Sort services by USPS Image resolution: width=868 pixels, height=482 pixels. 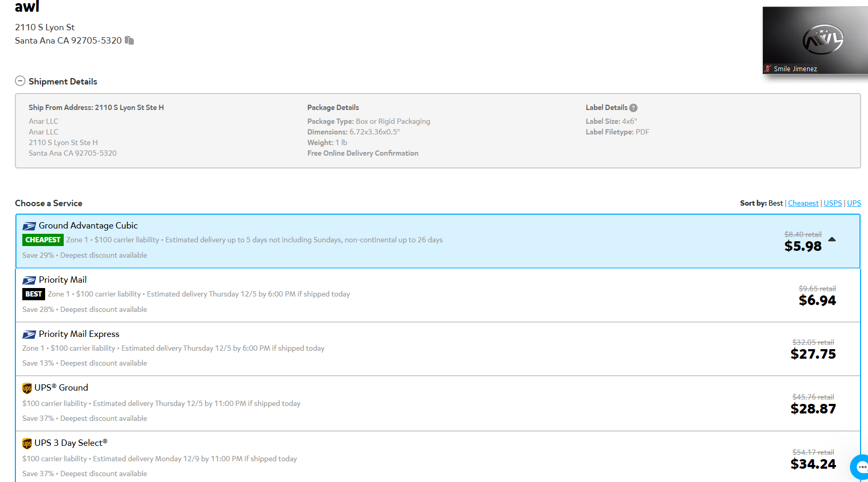coord(833,203)
